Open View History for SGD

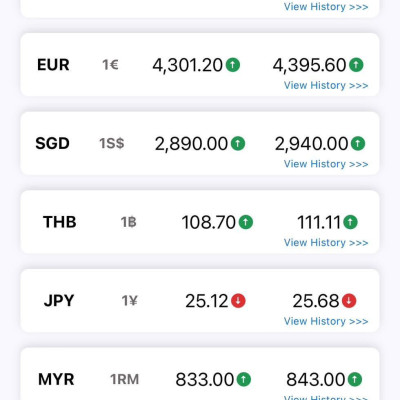[x=326, y=164]
